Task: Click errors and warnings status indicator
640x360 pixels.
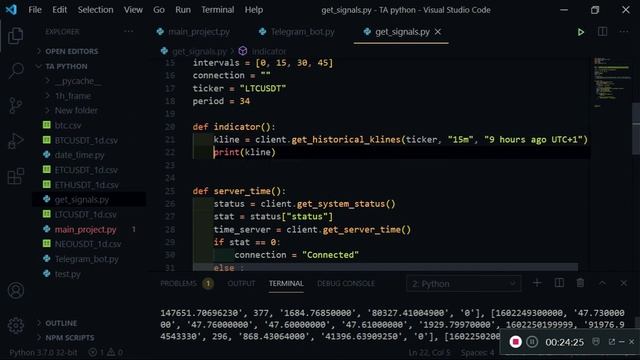Action: [106, 352]
